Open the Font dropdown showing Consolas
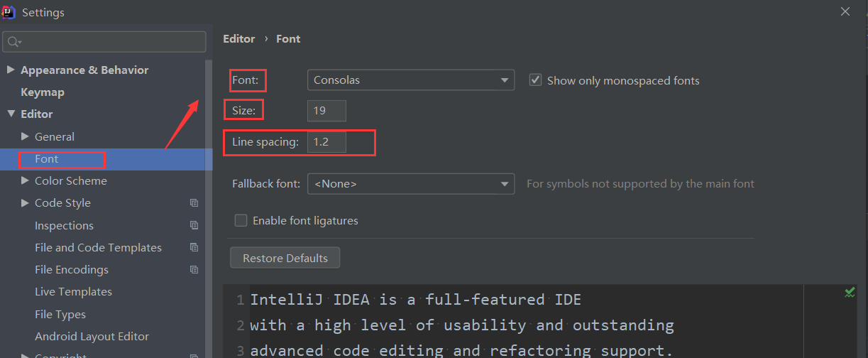 411,80
